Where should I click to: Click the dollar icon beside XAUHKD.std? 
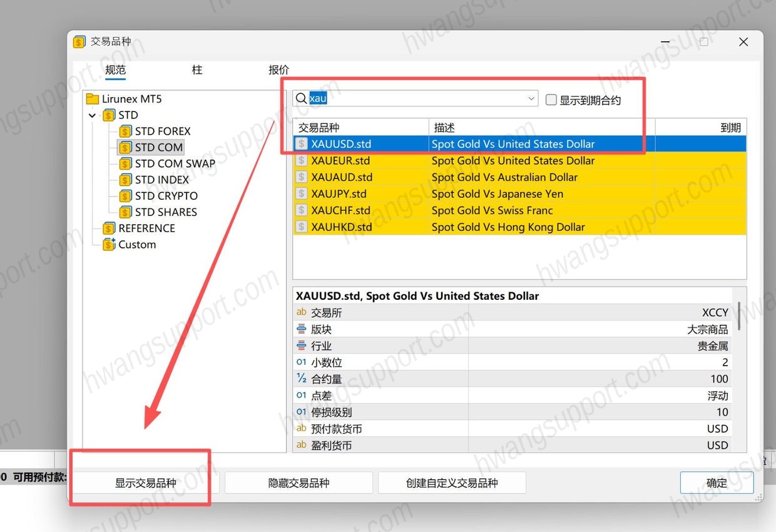302,227
